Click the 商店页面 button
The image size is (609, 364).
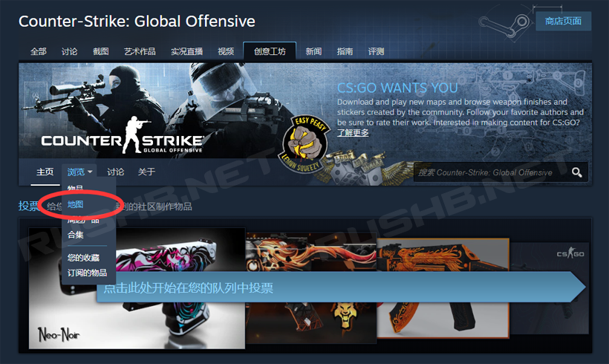pyautogui.click(x=563, y=21)
